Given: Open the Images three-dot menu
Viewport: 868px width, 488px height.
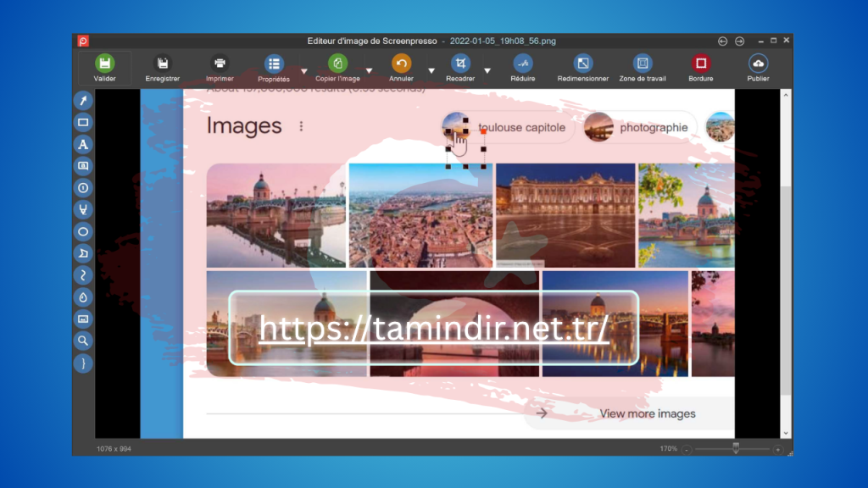Looking at the screenshot, I should click(x=301, y=126).
